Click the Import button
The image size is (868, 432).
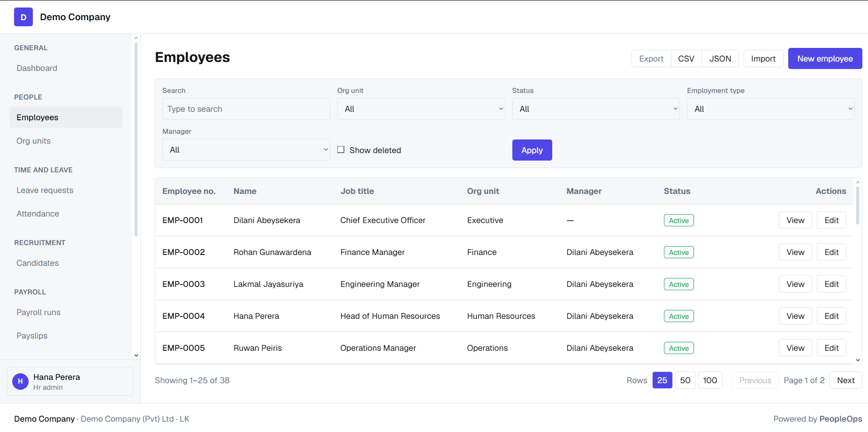pos(763,59)
